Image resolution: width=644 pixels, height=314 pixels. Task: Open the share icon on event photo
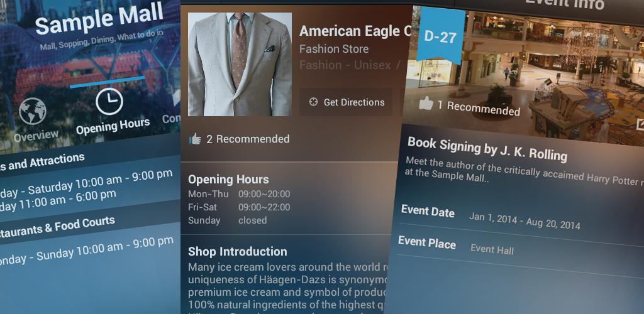pos(640,124)
